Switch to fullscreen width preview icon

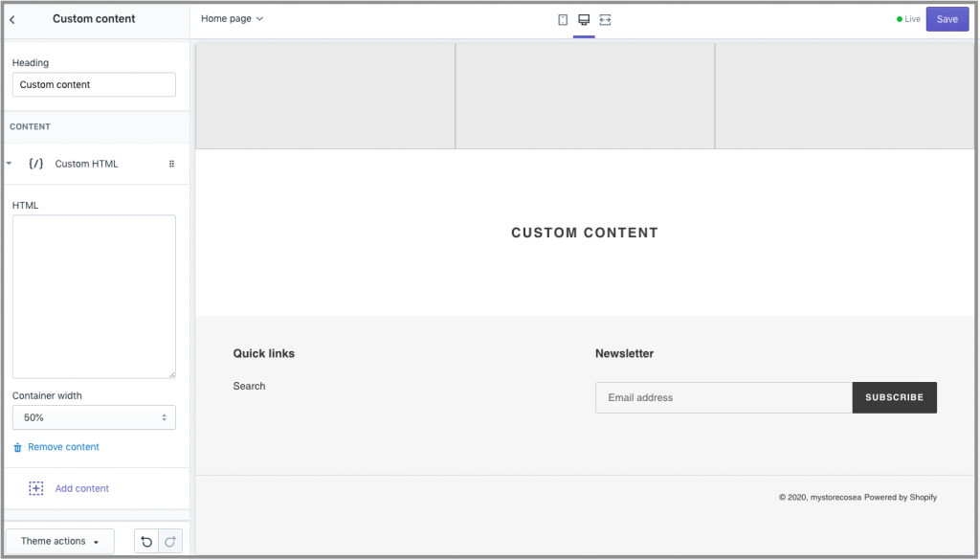(605, 19)
